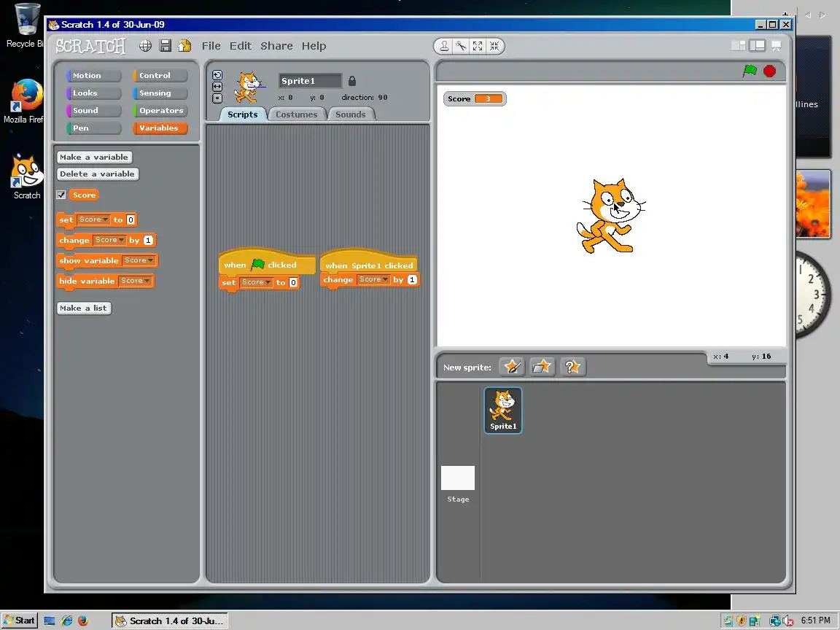Click the green flag to start scripts

[750, 71]
